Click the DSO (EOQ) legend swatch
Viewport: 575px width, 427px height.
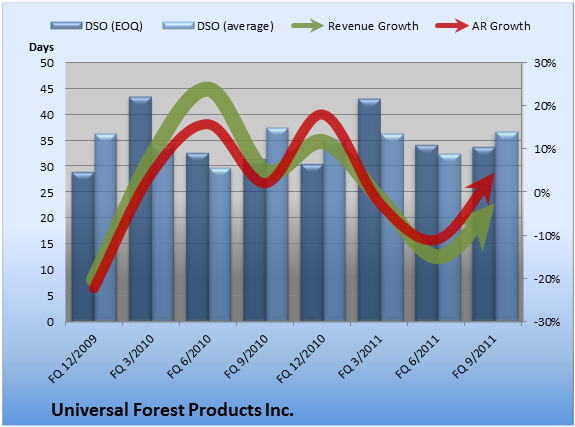point(66,26)
